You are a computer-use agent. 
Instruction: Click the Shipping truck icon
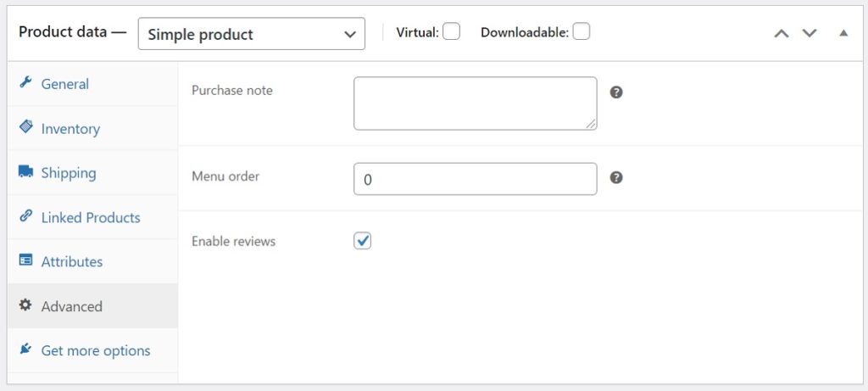(25, 171)
